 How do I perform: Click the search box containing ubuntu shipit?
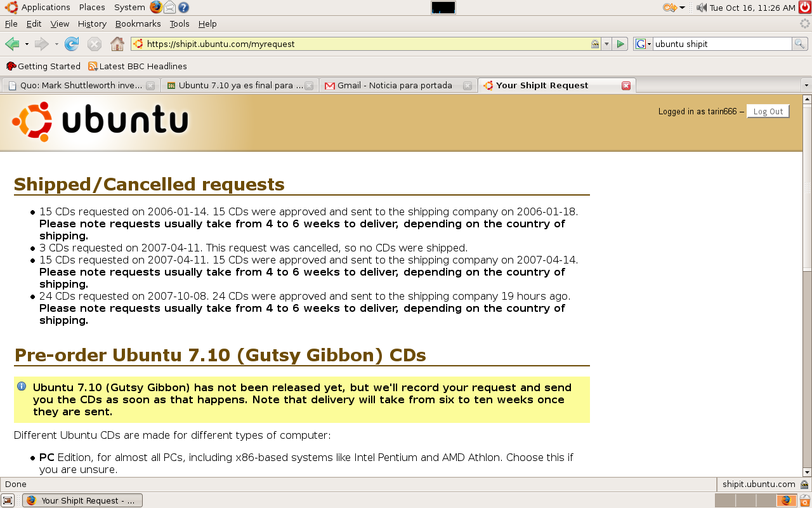pos(722,44)
